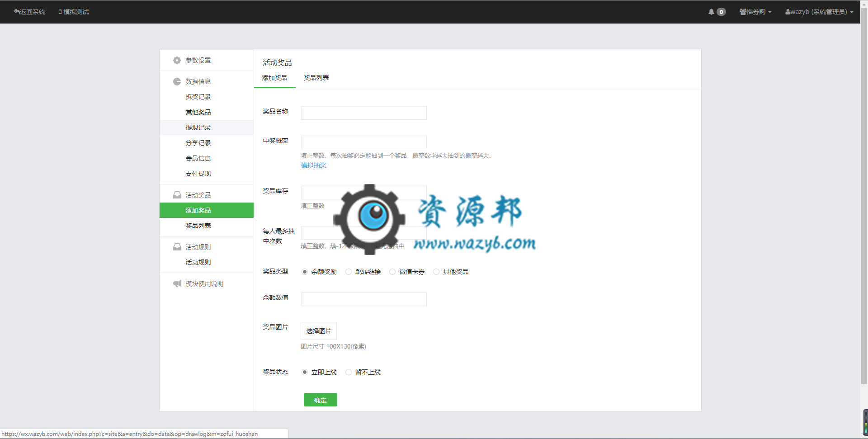
Task: Click the gear icon beside 参数设置
Action: click(177, 60)
